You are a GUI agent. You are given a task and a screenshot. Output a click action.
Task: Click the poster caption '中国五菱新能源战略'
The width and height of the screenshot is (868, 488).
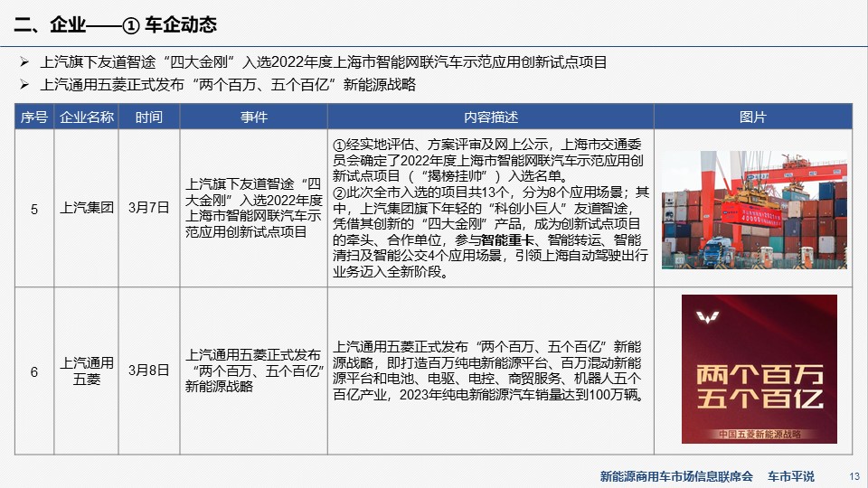coord(759,435)
